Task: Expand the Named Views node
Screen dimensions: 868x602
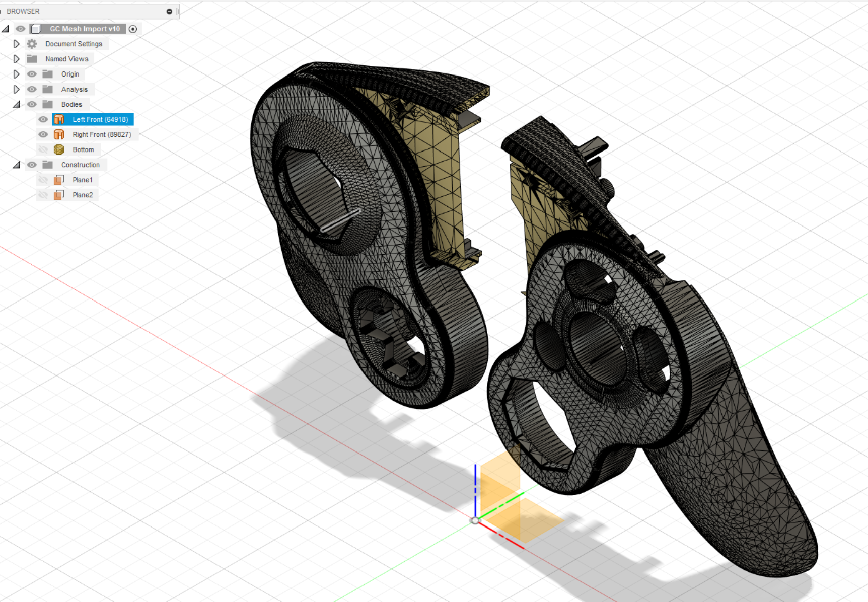Action: pos(16,59)
